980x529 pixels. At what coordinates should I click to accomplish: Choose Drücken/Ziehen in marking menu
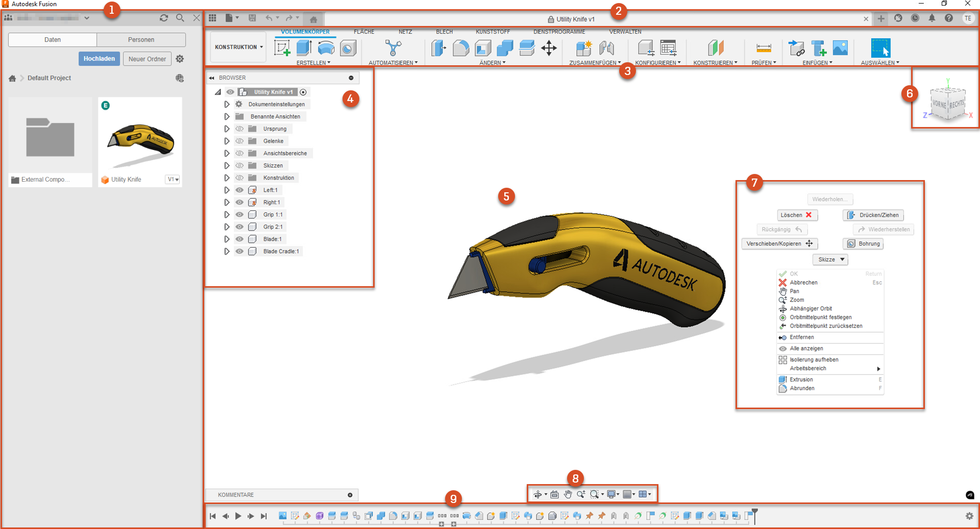[873, 215]
